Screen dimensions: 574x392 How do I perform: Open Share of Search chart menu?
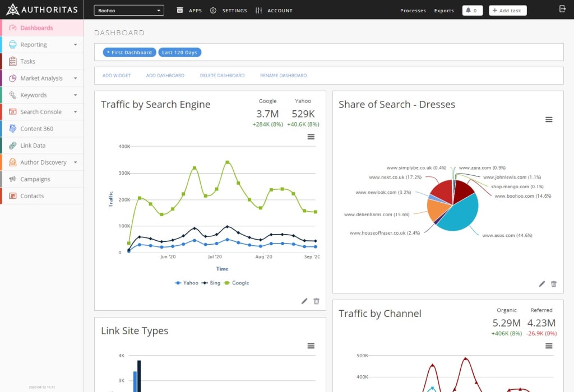coord(549,120)
